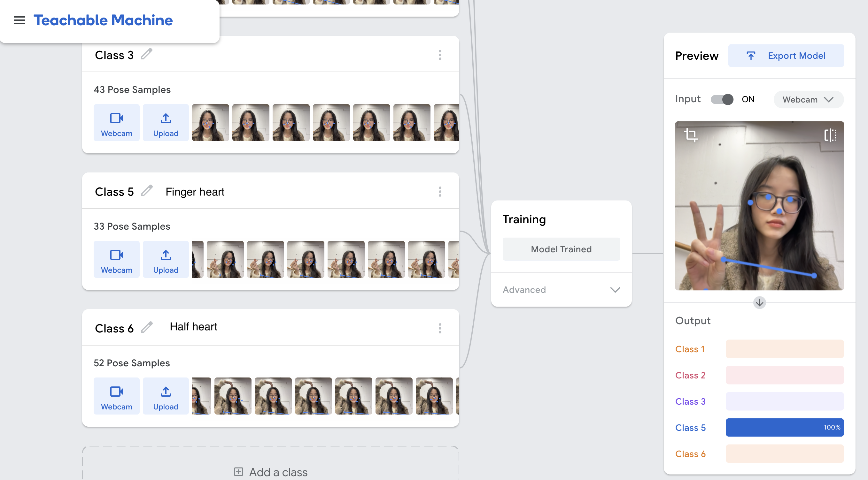Click Add a class

(271, 472)
